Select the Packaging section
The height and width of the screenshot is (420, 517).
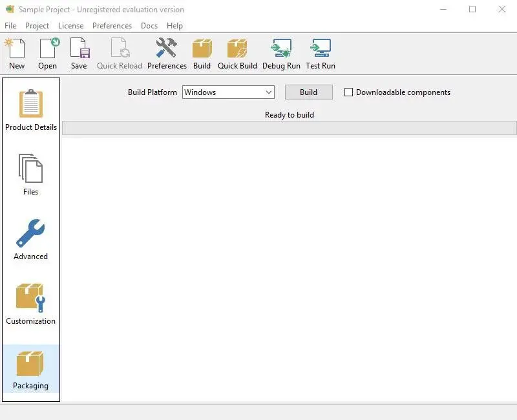pyautogui.click(x=30, y=370)
